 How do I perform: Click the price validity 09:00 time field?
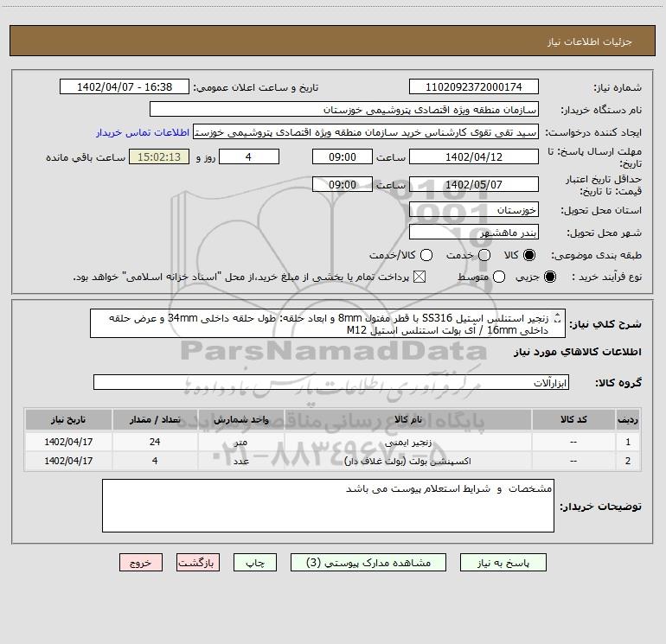point(343,185)
